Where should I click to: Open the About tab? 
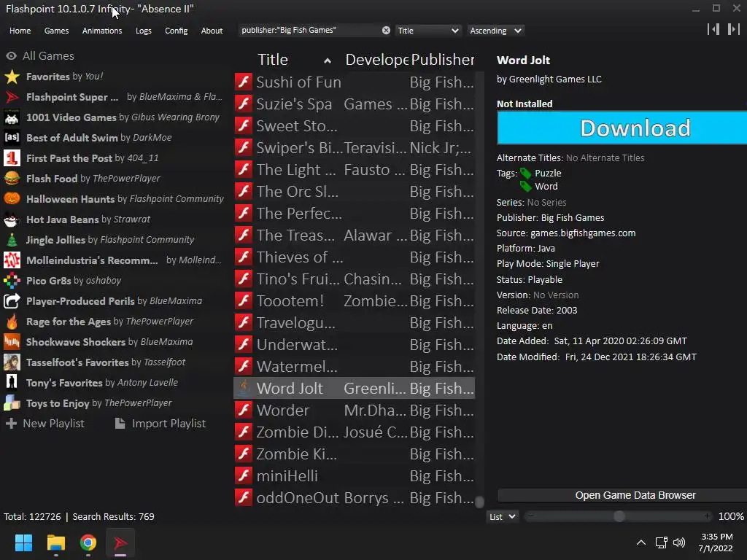(212, 31)
